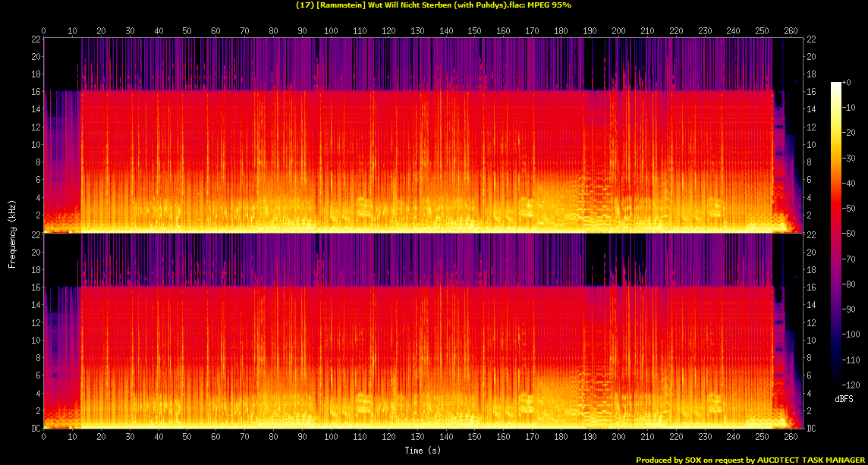Click the 100 tick on top time axis
Viewport: 868px width, 465px height.
331,31
